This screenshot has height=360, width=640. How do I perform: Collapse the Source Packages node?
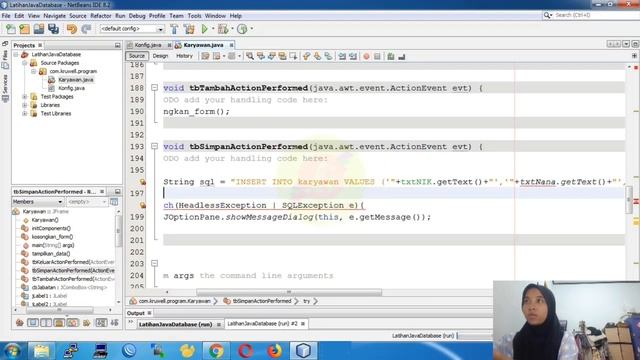point(24,63)
